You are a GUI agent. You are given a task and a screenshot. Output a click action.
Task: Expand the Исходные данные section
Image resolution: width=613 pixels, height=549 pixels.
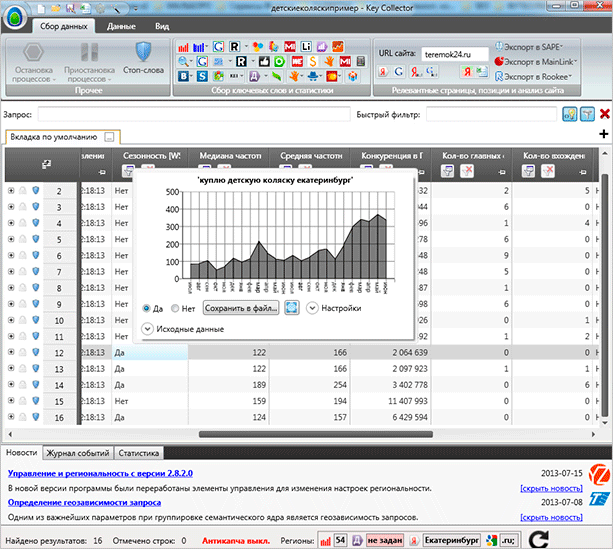click(148, 328)
